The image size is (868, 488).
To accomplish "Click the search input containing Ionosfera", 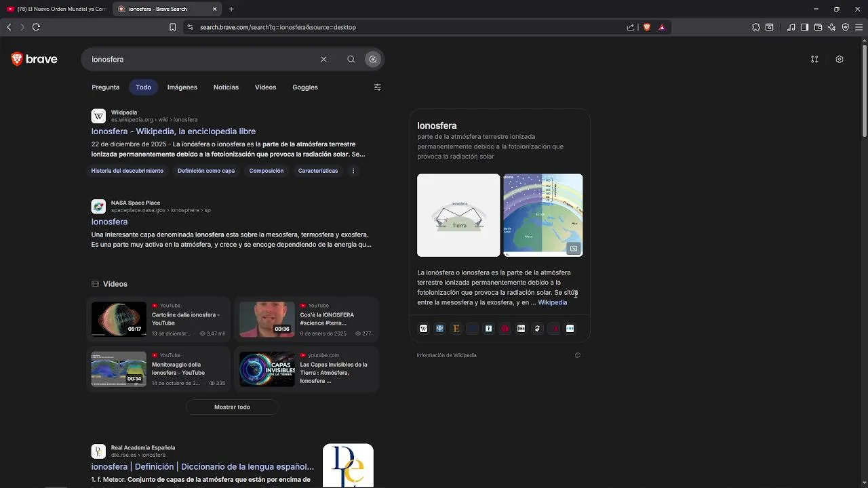I will (x=203, y=60).
